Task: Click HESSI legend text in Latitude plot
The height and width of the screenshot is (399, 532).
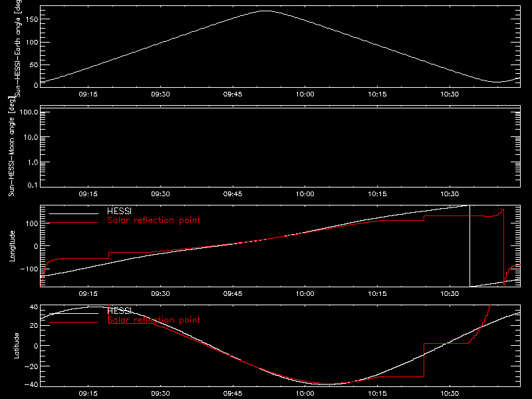Action: 120,311
